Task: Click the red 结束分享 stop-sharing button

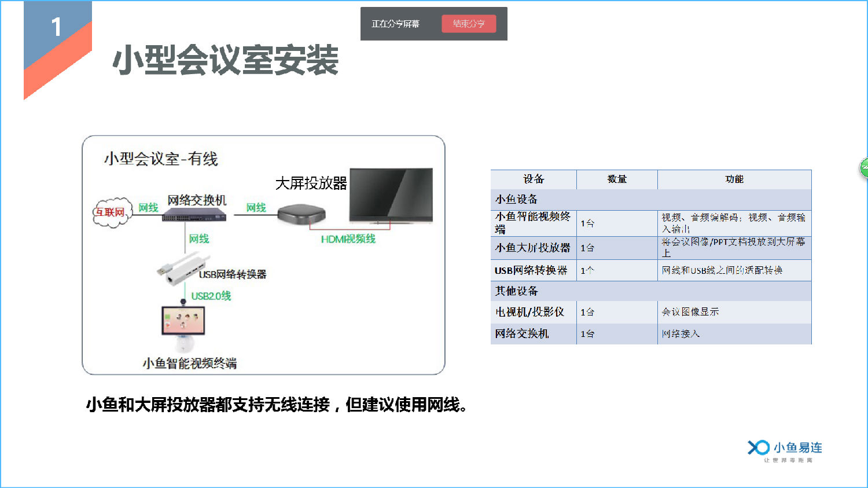Action: point(469,24)
